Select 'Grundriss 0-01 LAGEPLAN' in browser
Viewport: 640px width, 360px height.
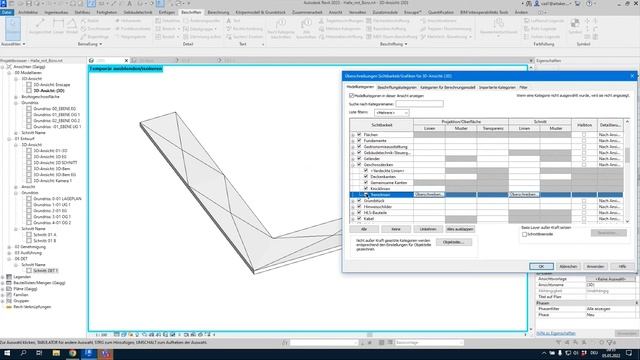(x=57, y=198)
